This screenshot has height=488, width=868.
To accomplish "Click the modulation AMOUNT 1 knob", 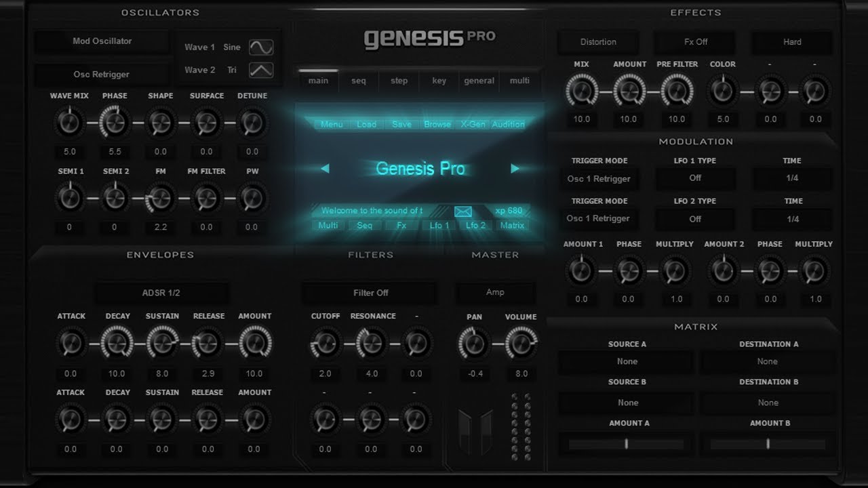I will [581, 271].
